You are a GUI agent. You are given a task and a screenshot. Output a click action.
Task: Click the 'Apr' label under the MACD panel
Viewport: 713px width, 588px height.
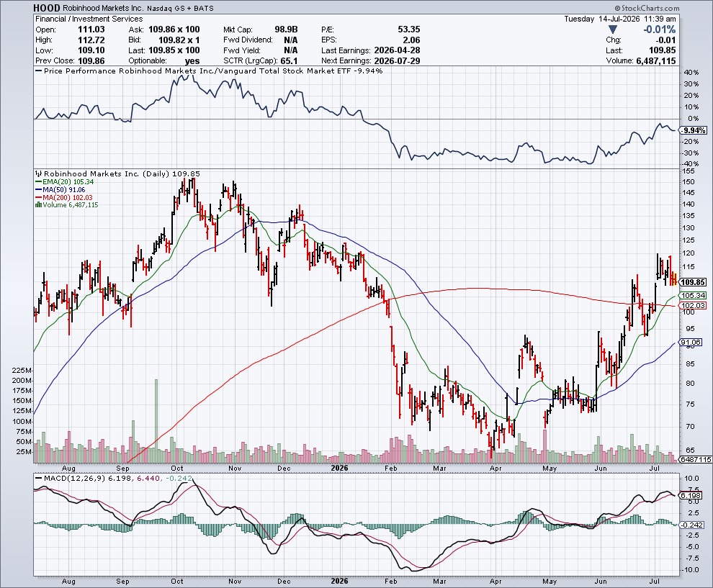click(495, 582)
